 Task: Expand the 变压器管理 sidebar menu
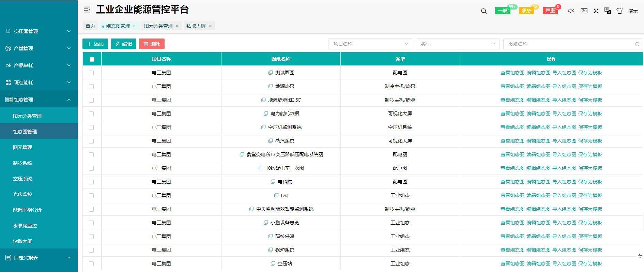point(39,31)
